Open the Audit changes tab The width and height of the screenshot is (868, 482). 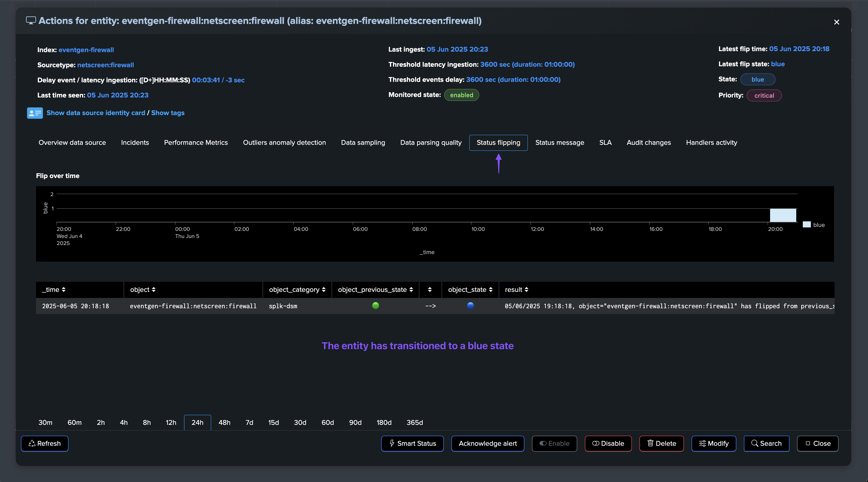(648, 143)
